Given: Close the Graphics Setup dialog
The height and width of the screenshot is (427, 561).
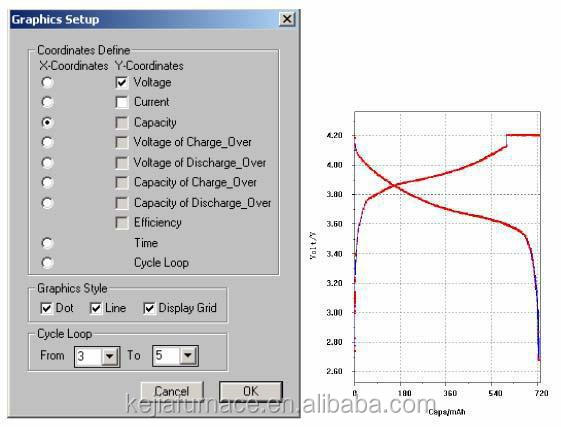Looking at the screenshot, I should point(287,19).
